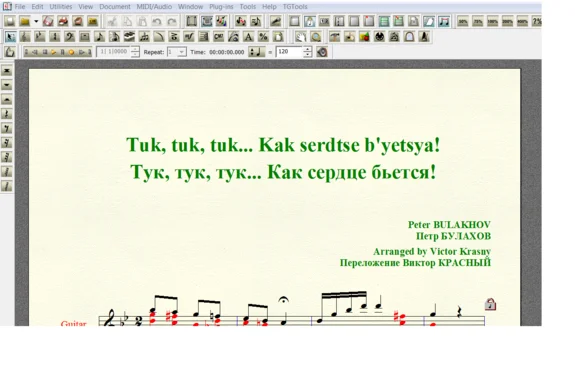This screenshot has height=369, width=576.
Task: Open the Repeat dropdown
Action: click(181, 52)
